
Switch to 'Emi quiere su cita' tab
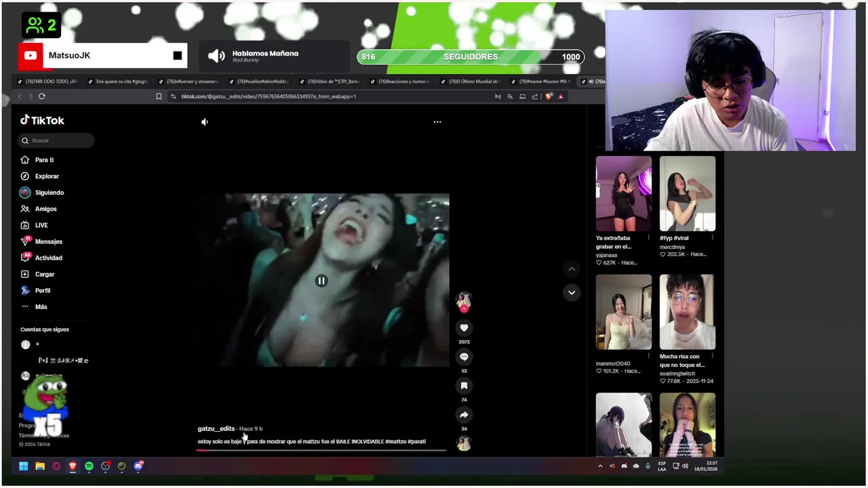point(119,81)
